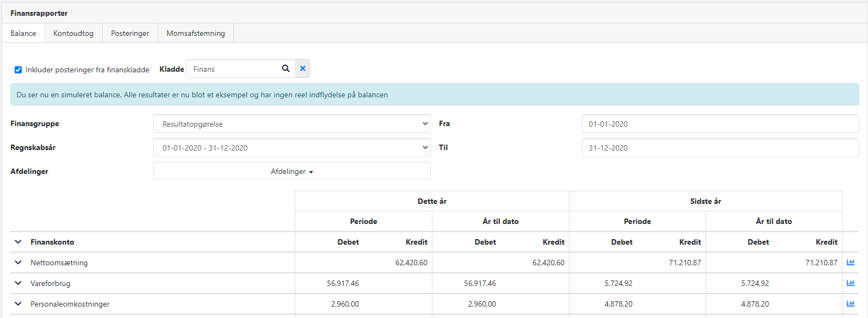The image size is (868, 318).
Task: Expand the Vareforbrug account group
Action: point(18,283)
